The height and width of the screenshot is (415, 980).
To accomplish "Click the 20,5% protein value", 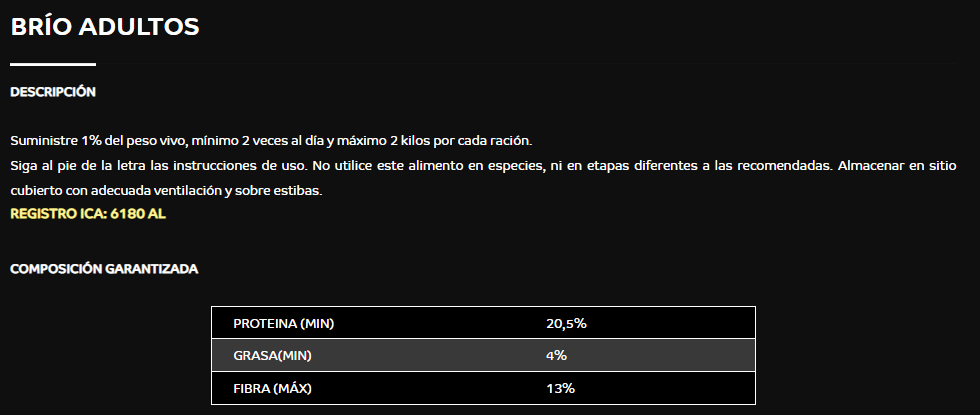I will pos(566,324).
